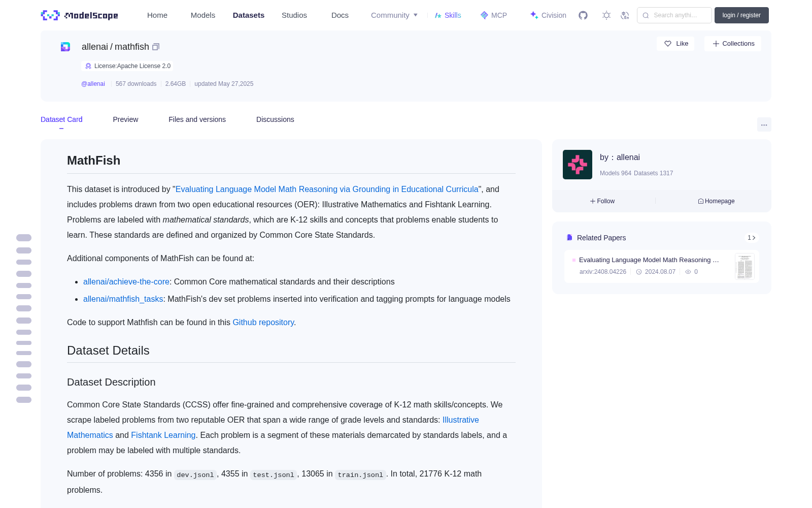Open the GitHub icon in the header
812x508 pixels.
click(x=583, y=15)
